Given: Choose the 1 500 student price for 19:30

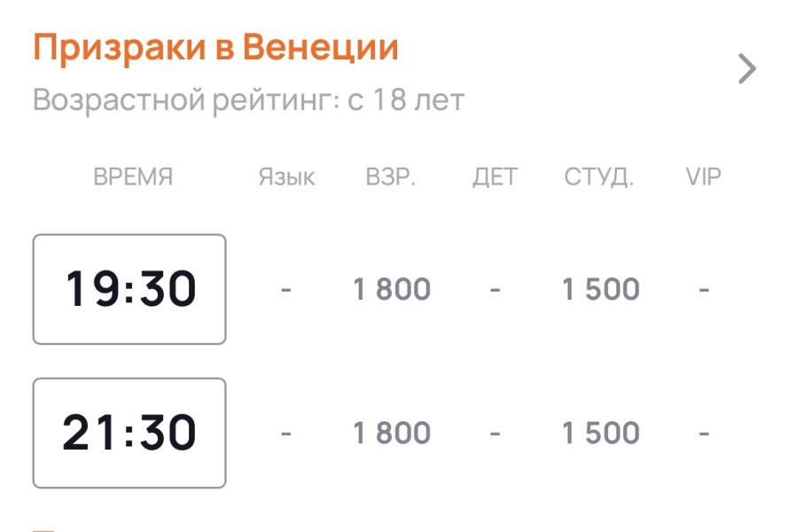Looking at the screenshot, I should click(x=601, y=289).
